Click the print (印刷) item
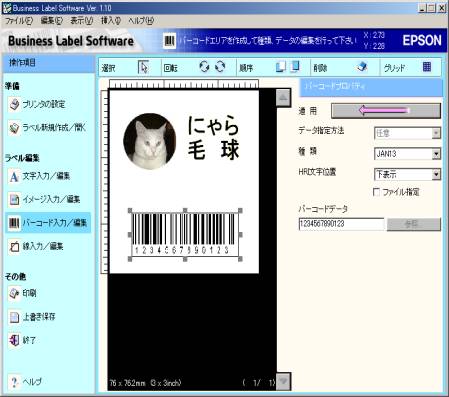This screenshot has height=397, width=449. (22, 293)
